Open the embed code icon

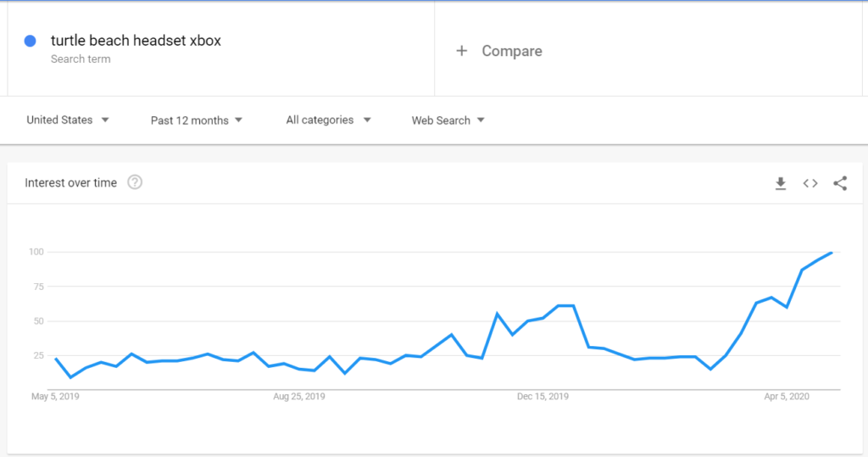click(x=810, y=183)
